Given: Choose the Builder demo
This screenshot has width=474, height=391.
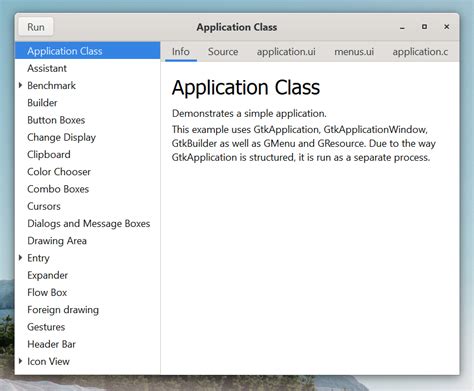Looking at the screenshot, I should tap(87, 103).
